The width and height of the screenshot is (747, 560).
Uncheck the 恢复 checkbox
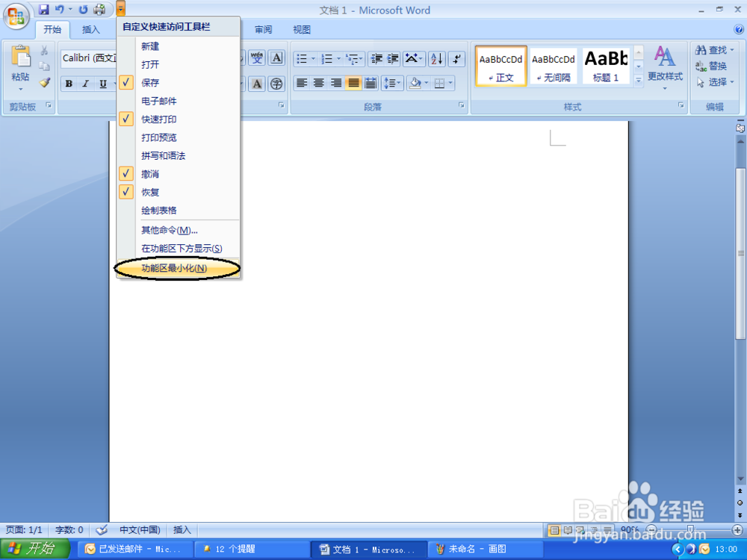point(125,192)
